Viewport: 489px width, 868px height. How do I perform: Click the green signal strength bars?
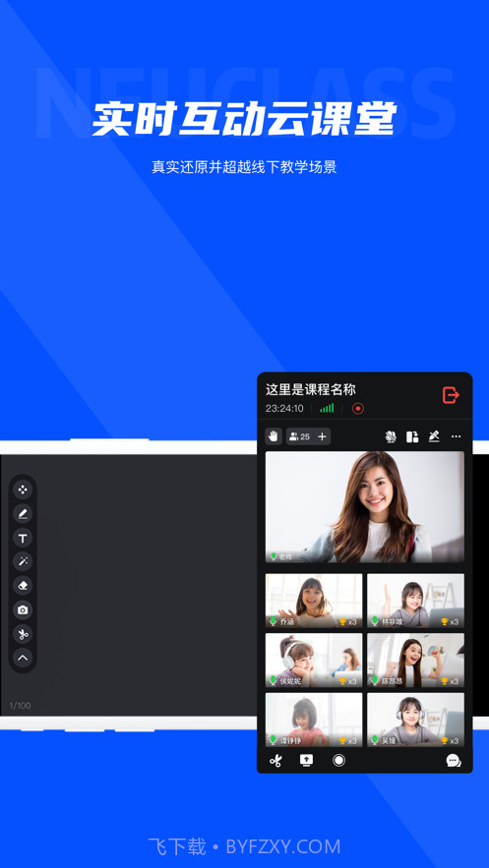[327, 409]
